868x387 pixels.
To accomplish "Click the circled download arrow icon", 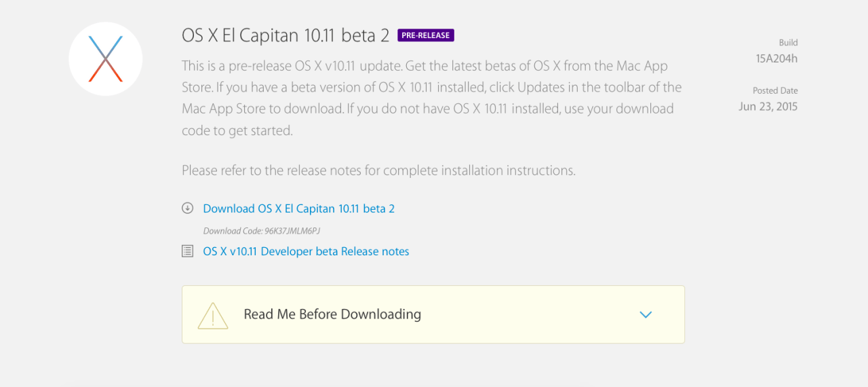I will click(x=188, y=208).
